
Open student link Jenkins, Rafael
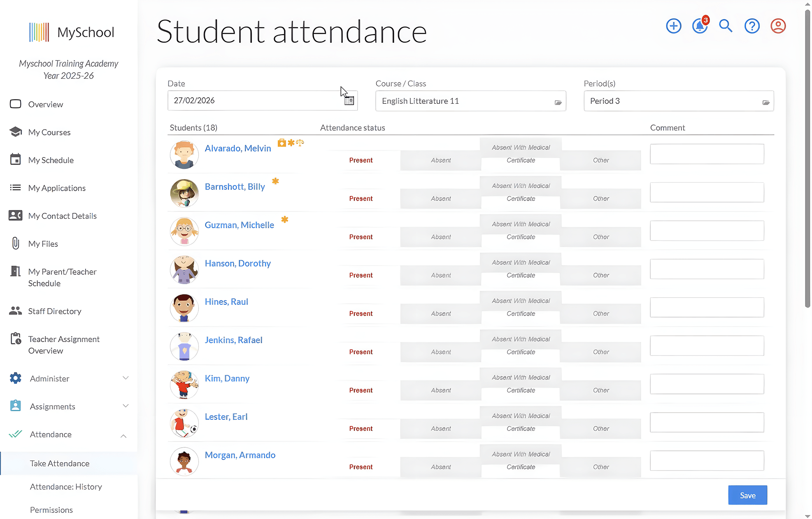tap(233, 340)
